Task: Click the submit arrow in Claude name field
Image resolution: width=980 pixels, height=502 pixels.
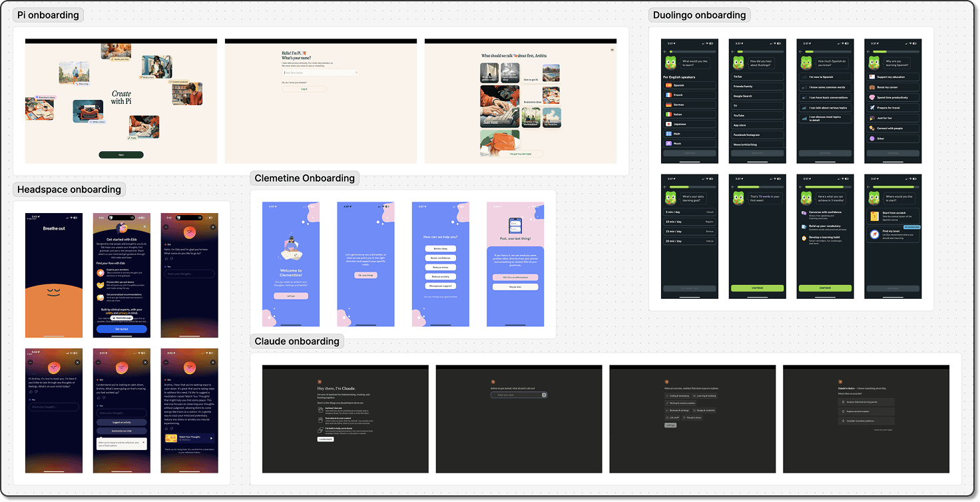Action: pyautogui.click(x=544, y=395)
